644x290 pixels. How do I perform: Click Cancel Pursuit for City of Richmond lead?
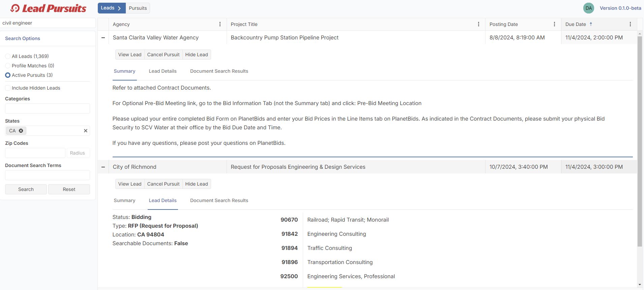coord(163,184)
